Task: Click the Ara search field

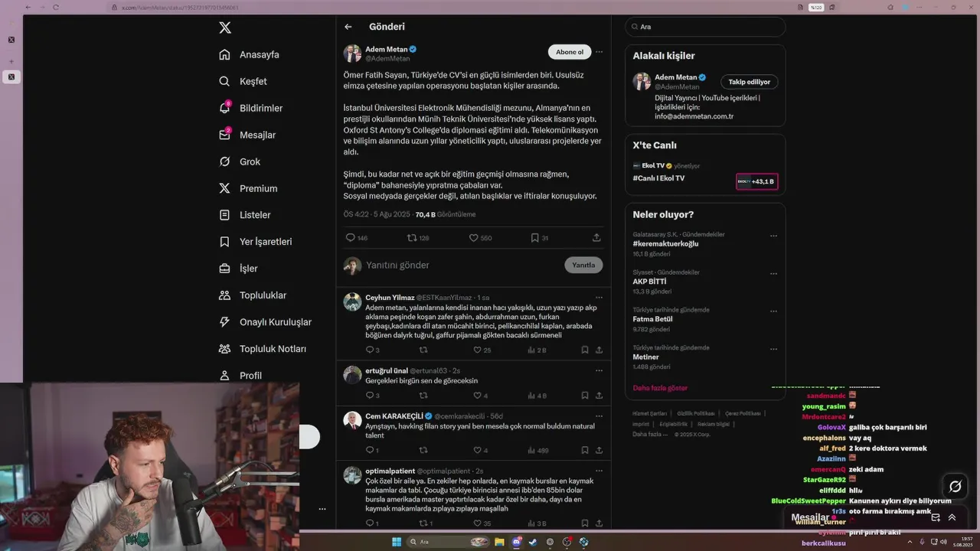Action: click(705, 27)
